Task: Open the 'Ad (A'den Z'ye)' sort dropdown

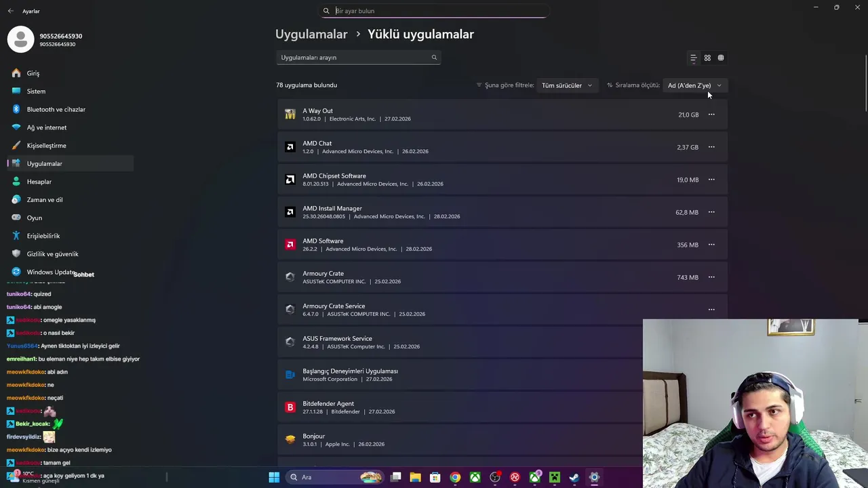Action: [694, 85]
